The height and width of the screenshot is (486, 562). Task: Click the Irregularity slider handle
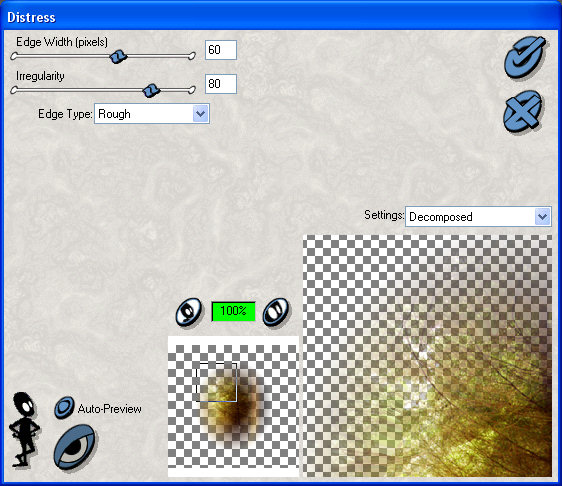click(151, 90)
